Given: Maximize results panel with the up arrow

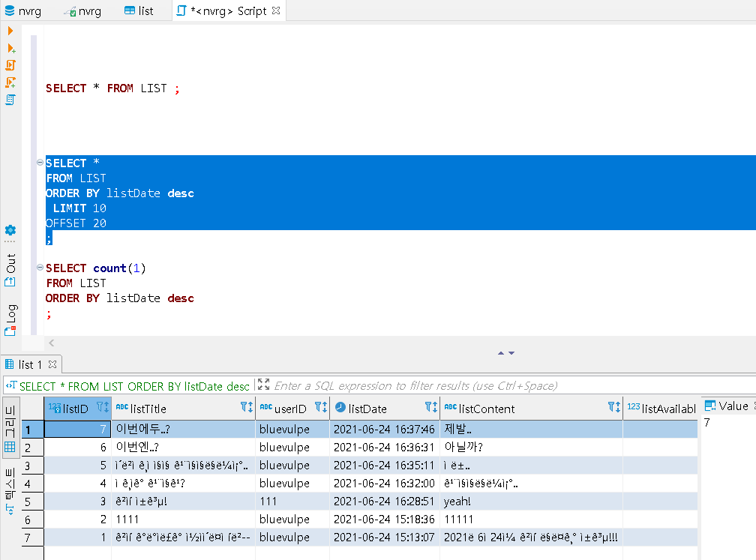Looking at the screenshot, I should (501, 353).
